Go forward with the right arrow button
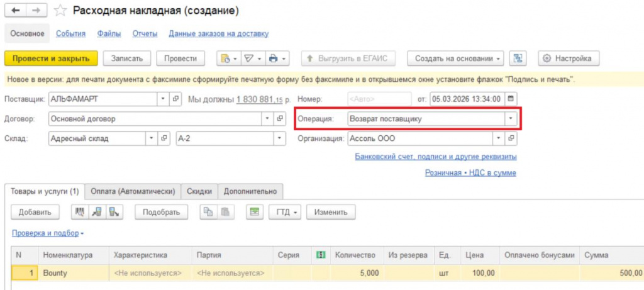The width and height of the screenshot is (644, 290). pyautogui.click(x=36, y=11)
